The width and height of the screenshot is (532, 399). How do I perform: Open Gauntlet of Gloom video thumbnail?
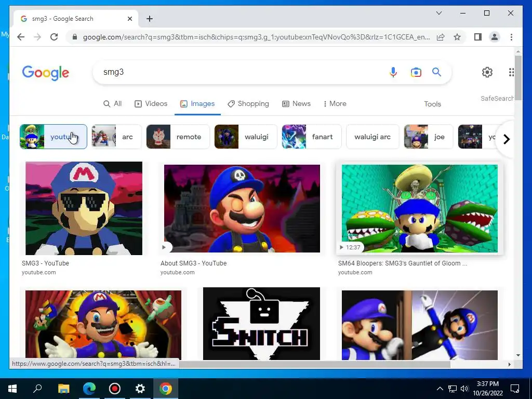pos(419,208)
